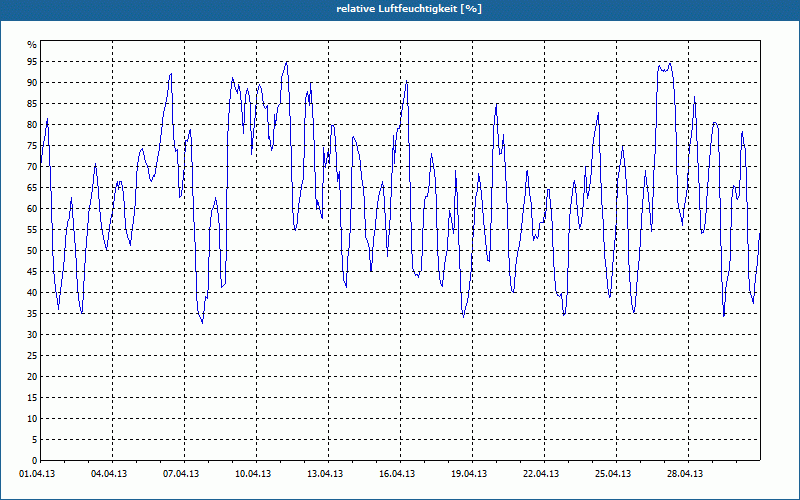Click the % unit label on y-axis
Screen dimensions: 800x500
[x=32, y=45]
